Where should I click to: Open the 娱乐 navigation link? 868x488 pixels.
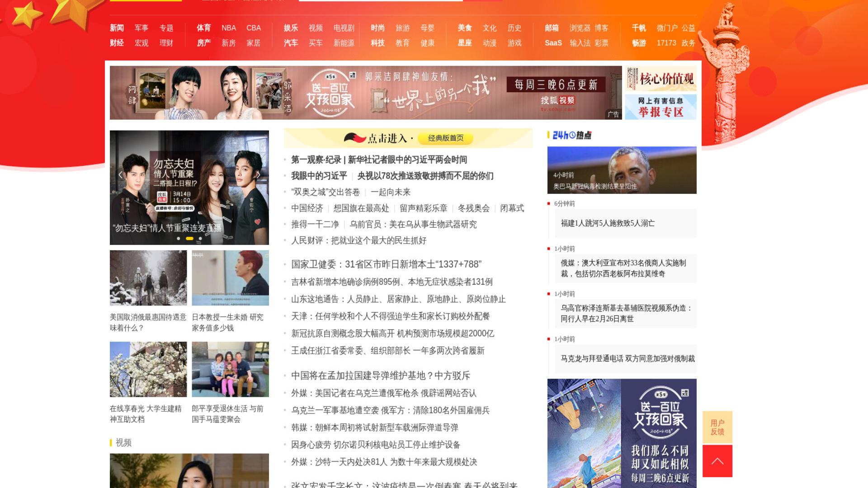[291, 28]
